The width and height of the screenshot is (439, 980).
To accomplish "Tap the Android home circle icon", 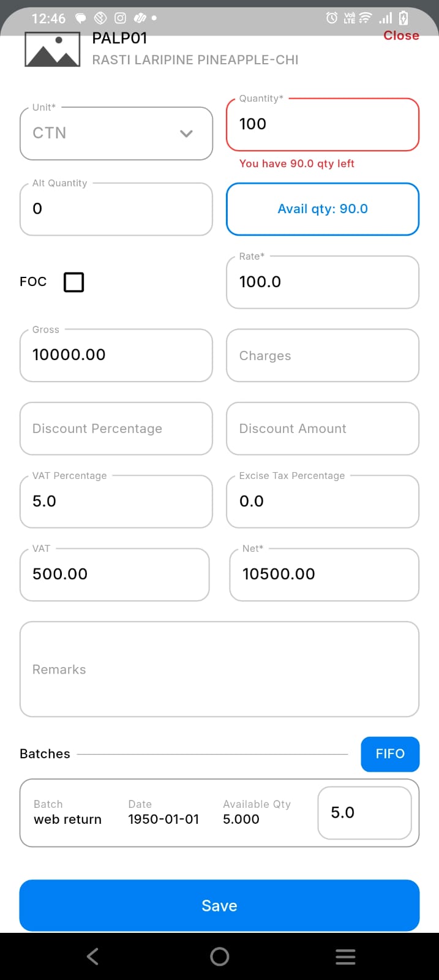I will pyautogui.click(x=219, y=957).
